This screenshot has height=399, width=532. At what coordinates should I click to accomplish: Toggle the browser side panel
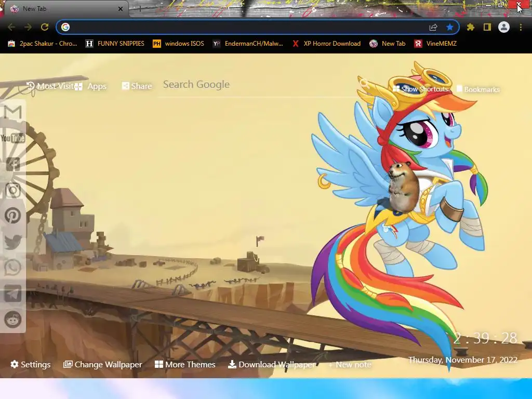pyautogui.click(x=487, y=27)
